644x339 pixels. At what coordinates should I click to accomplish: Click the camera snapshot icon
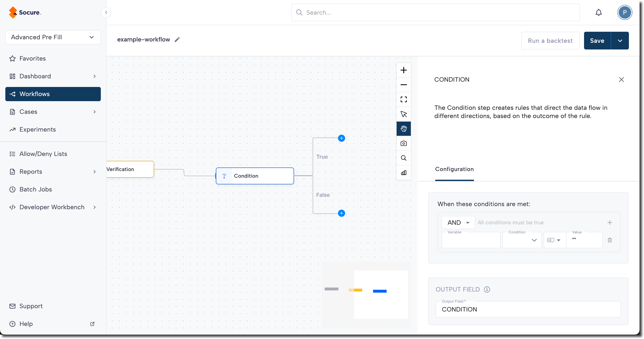[x=403, y=143]
